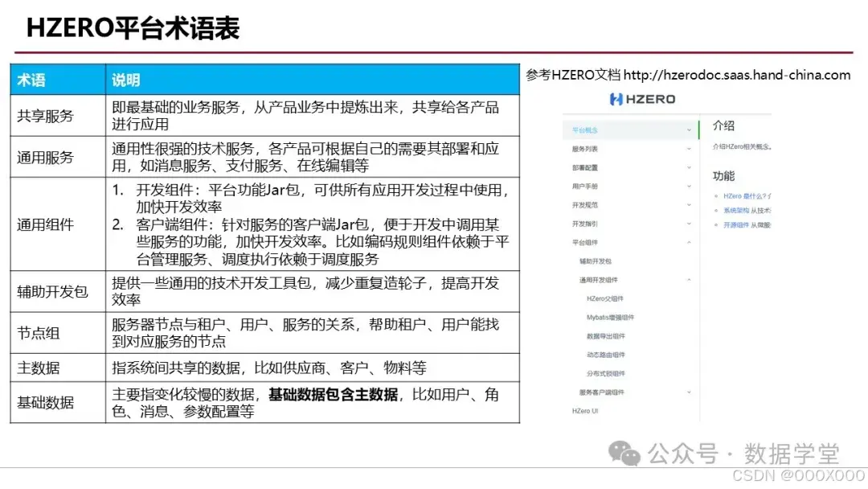The image size is (868, 489).
Task: Follow the 'HZero 是什么?' link
Action: coord(747,196)
